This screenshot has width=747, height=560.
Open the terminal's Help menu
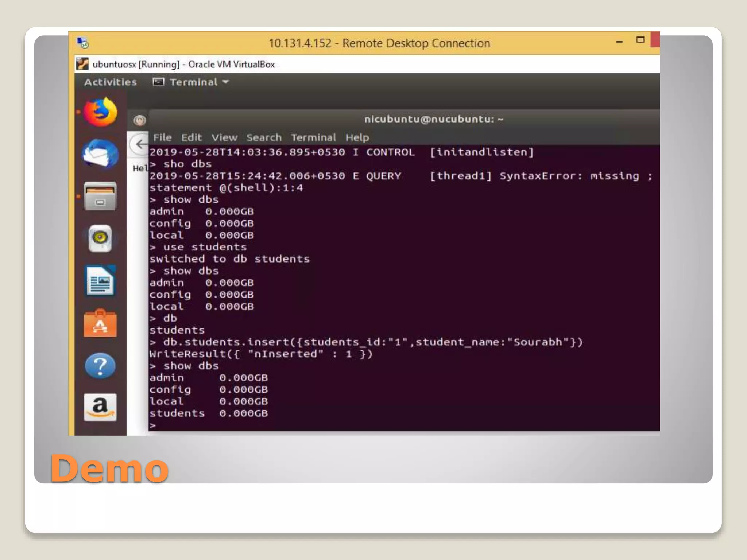pos(357,137)
